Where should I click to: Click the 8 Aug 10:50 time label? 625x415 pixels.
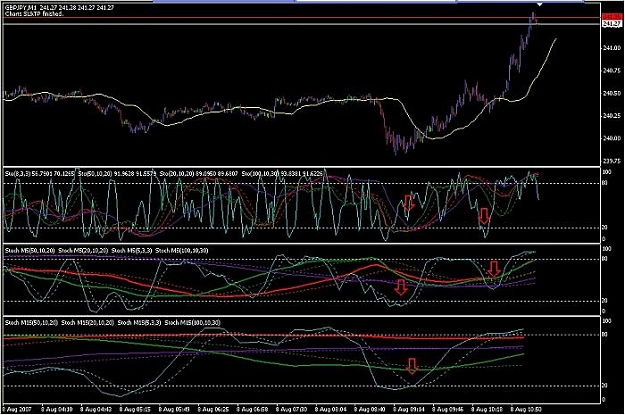(527, 409)
